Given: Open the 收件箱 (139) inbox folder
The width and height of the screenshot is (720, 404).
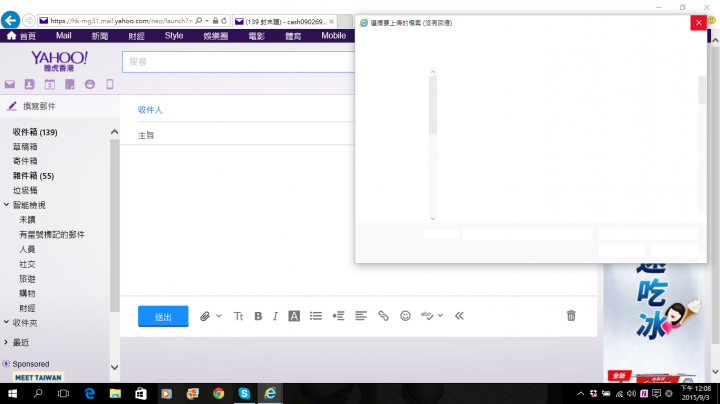Looking at the screenshot, I should [x=35, y=132].
